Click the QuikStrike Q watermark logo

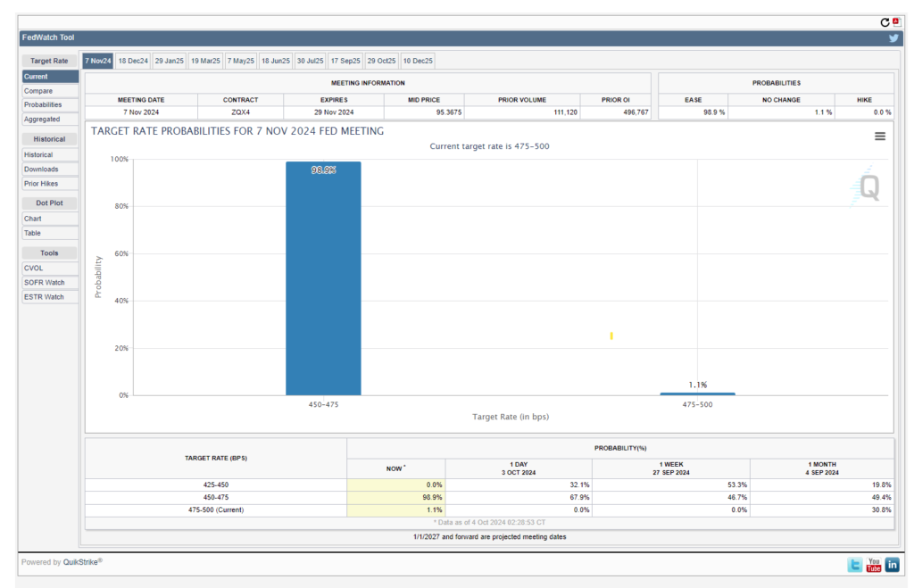coord(866,186)
